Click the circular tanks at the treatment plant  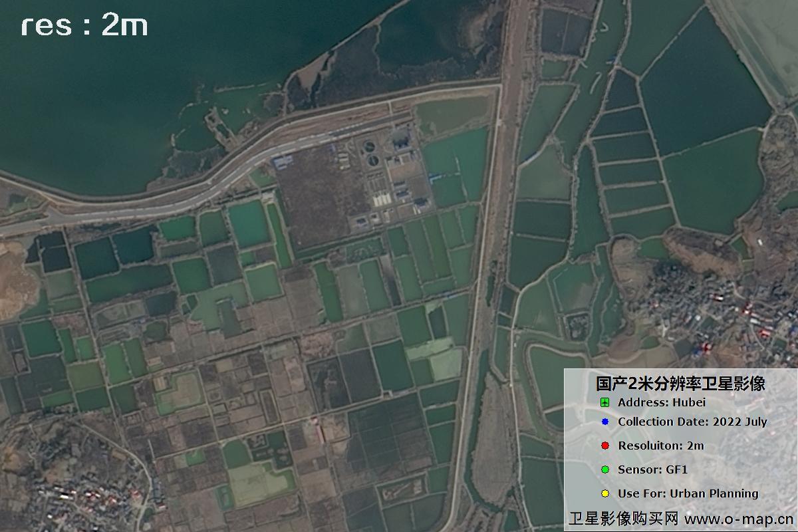coord(370,152)
